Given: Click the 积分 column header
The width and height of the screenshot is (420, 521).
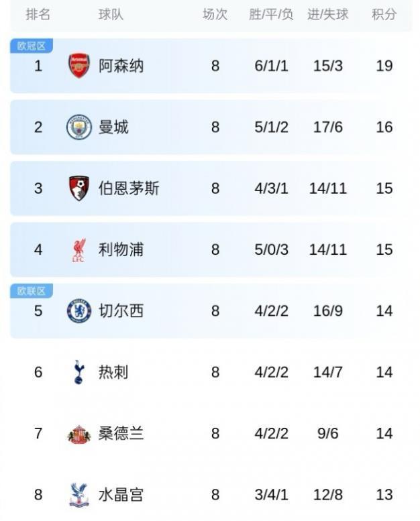Looking at the screenshot, I should tap(384, 14).
